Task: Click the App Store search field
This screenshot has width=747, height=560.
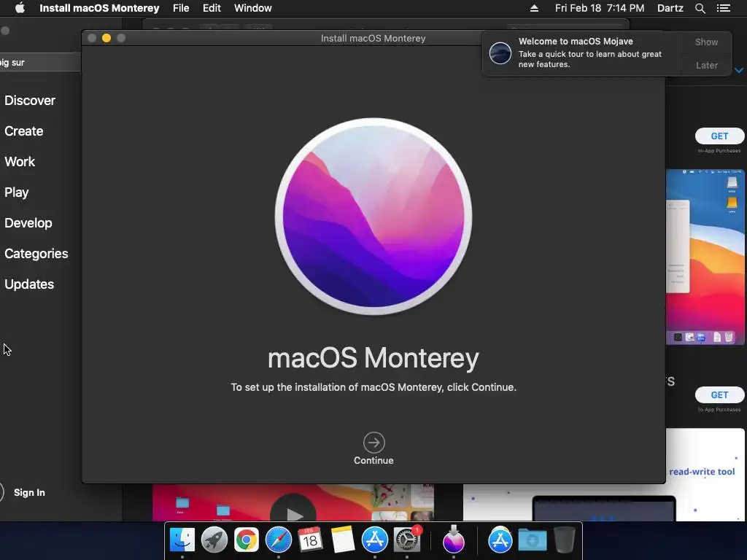Action: coord(40,63)
